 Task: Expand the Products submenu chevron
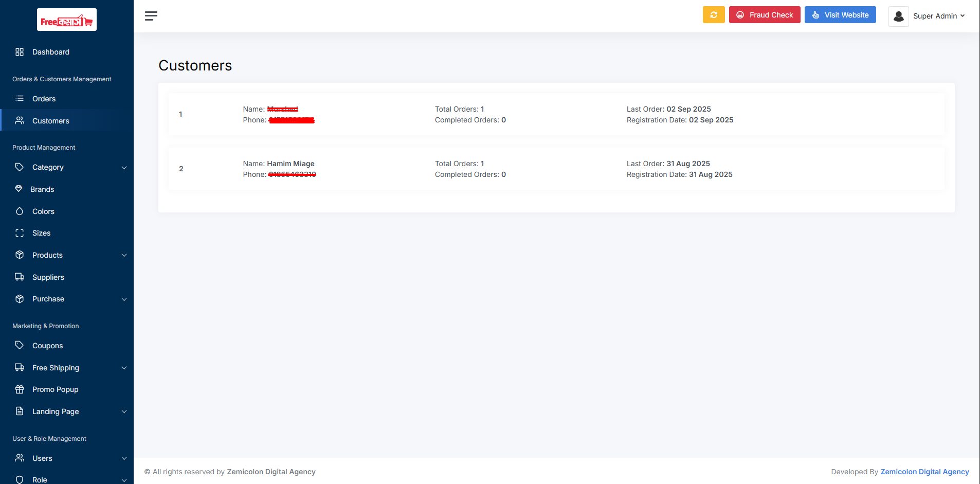(x=124, y=256)
